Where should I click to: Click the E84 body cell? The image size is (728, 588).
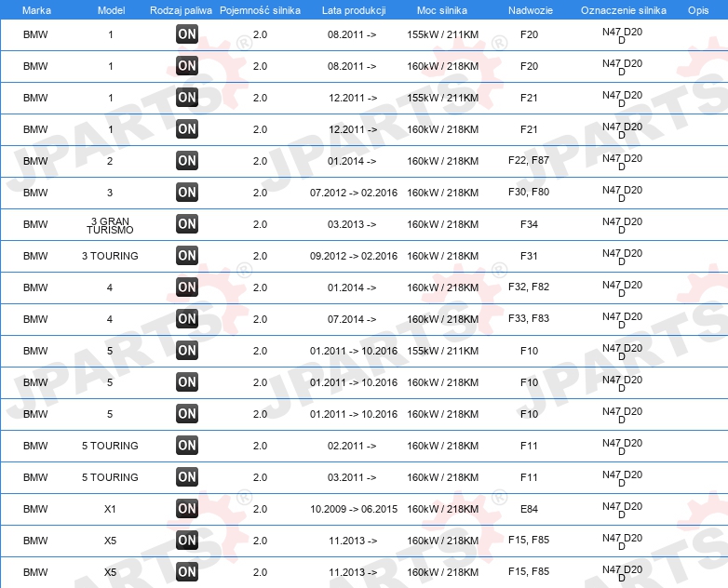529,509
